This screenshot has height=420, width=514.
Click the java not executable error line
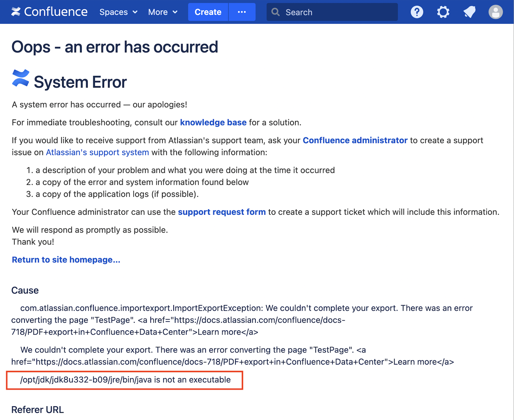tap(125, 380)
